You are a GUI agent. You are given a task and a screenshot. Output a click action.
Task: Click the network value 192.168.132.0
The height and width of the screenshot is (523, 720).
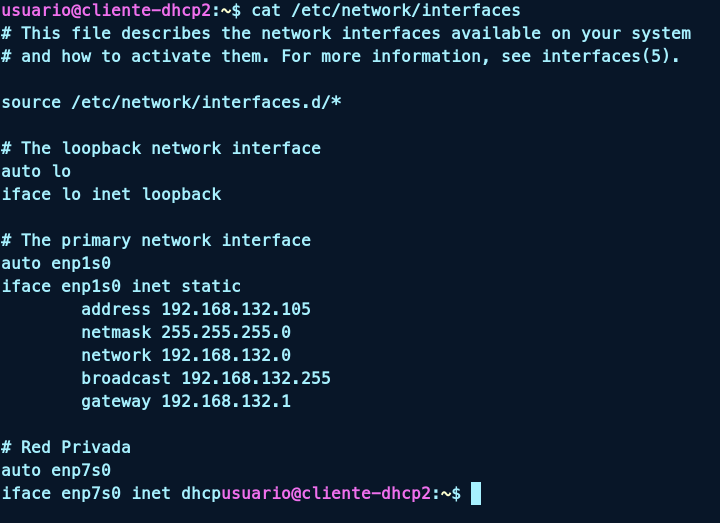pyautogui.click(x=226, y=355)
